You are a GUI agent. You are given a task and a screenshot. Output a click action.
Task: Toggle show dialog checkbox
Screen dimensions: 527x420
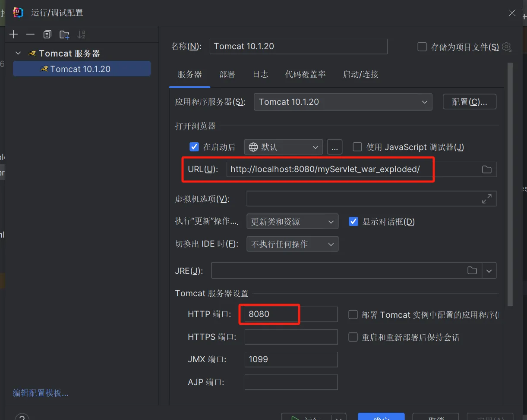353,222
